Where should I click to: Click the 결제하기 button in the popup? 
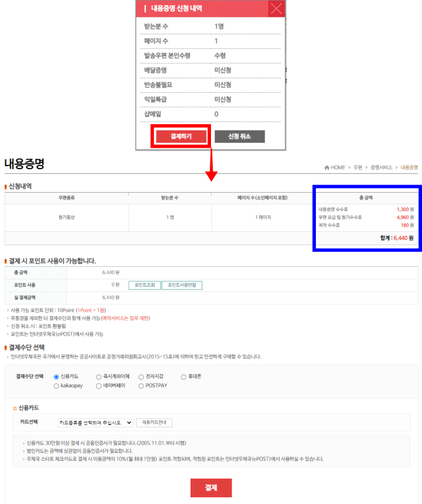[x=181, y=136]
